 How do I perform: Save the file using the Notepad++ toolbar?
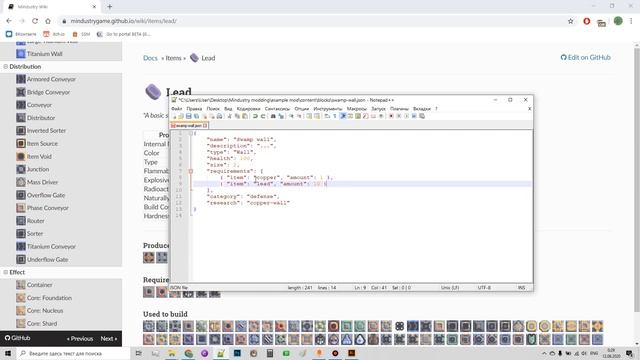pyautogui.click(x=189, y=116)
